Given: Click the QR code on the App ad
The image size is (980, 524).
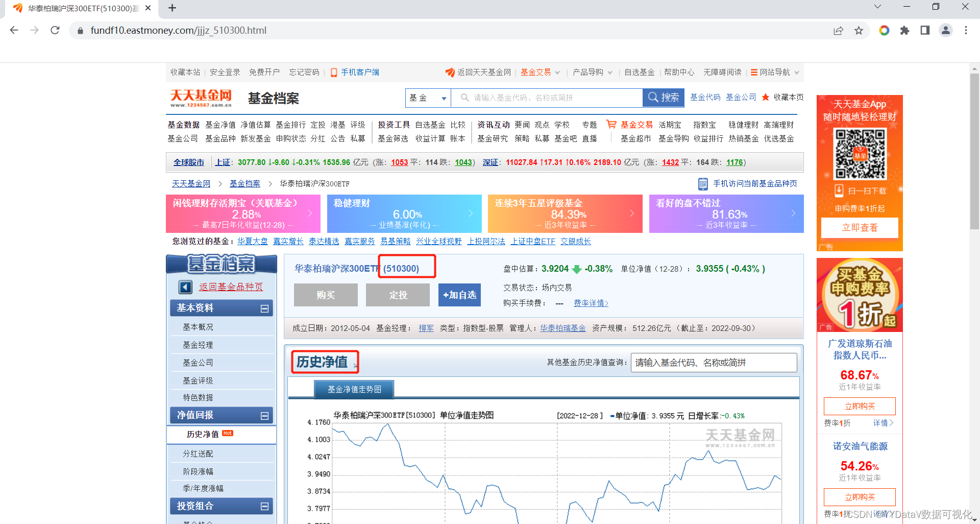Looking at the screenshot, I should click(x=860, y=153).
